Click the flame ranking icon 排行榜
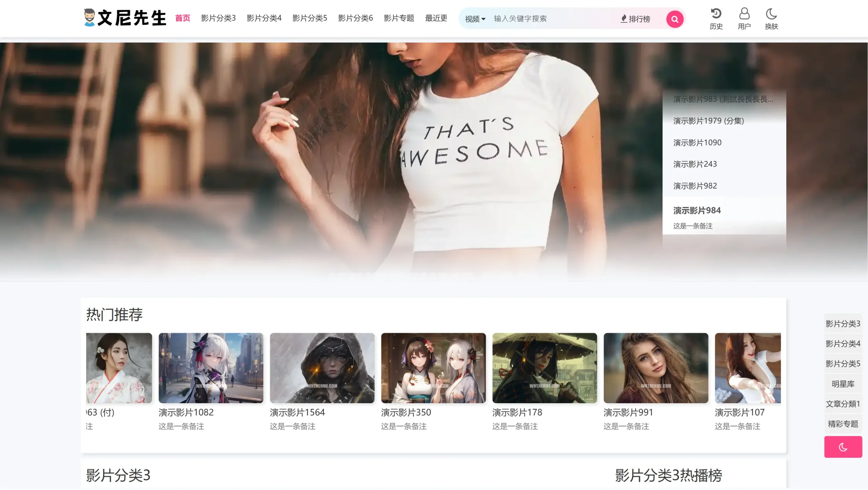This screenshot has height=490, width=868. click(635, 19)
